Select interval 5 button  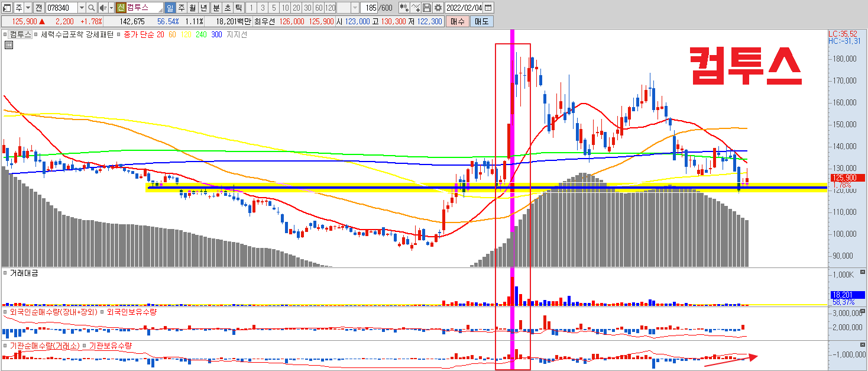[274, 8]
